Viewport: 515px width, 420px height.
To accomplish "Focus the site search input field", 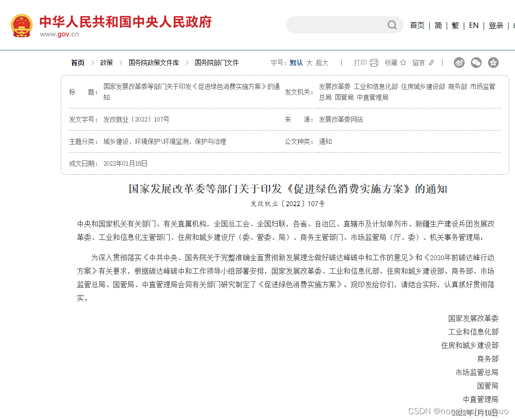I will 345,25.
